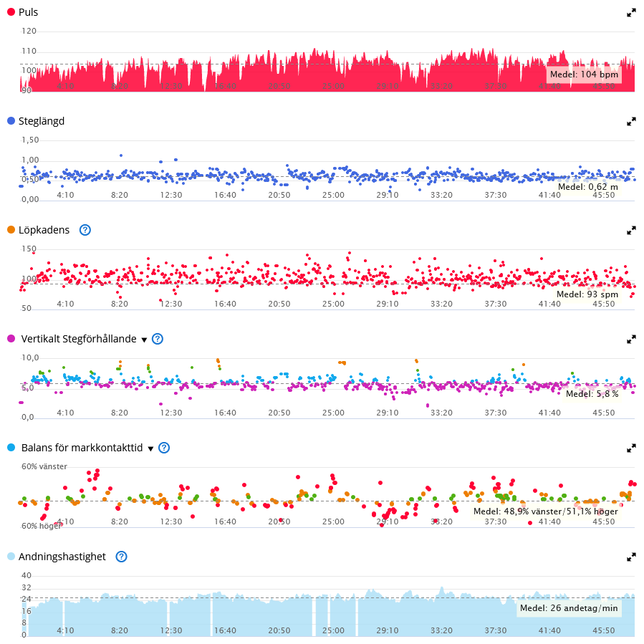Click the 'Medel: 26 andetag/min' label
This screenshot has width=644, height=644.
point(569,608)
